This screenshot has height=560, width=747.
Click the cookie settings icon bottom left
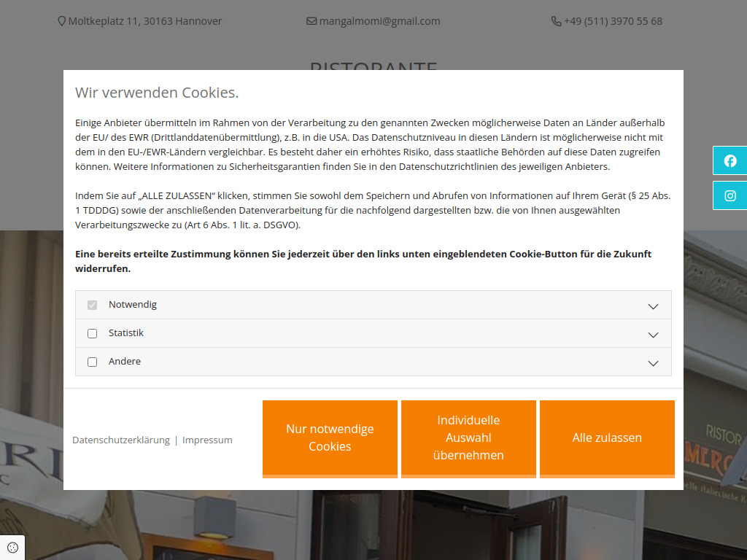click(12, 547)
